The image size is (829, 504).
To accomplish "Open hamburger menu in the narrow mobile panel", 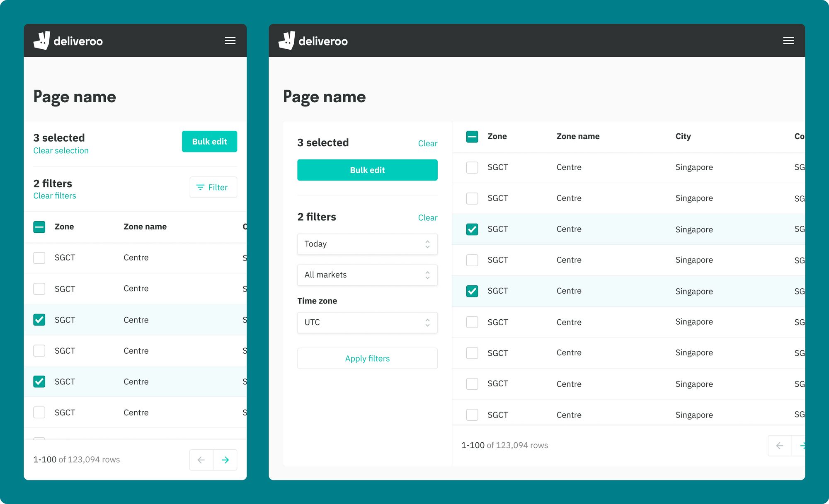I will [x=230, y=41].
